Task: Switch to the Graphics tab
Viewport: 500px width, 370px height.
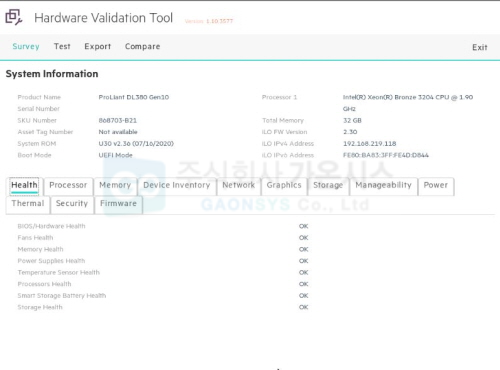Action: pos(284,186)
